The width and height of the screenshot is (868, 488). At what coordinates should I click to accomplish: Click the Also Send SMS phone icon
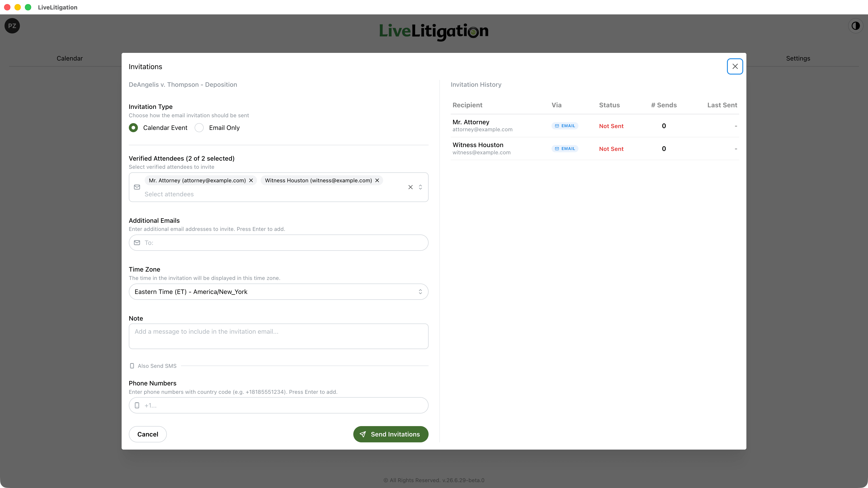tap(132, 366)
